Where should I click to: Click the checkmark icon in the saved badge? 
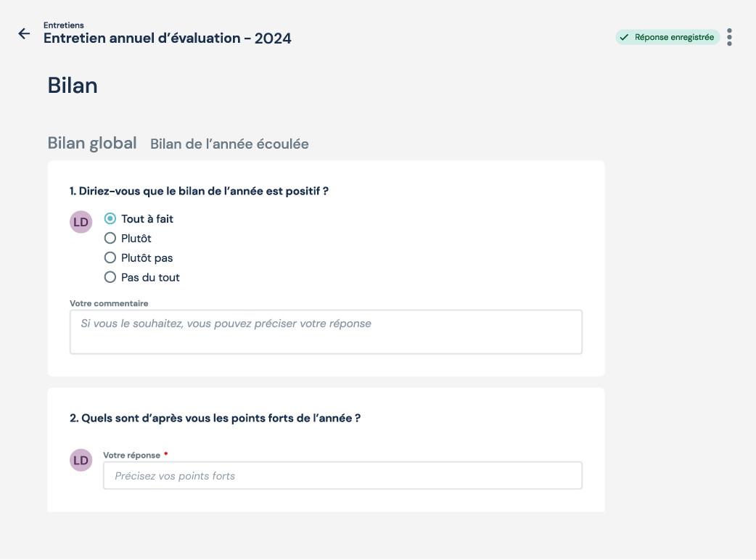click(x=624, y=37)
